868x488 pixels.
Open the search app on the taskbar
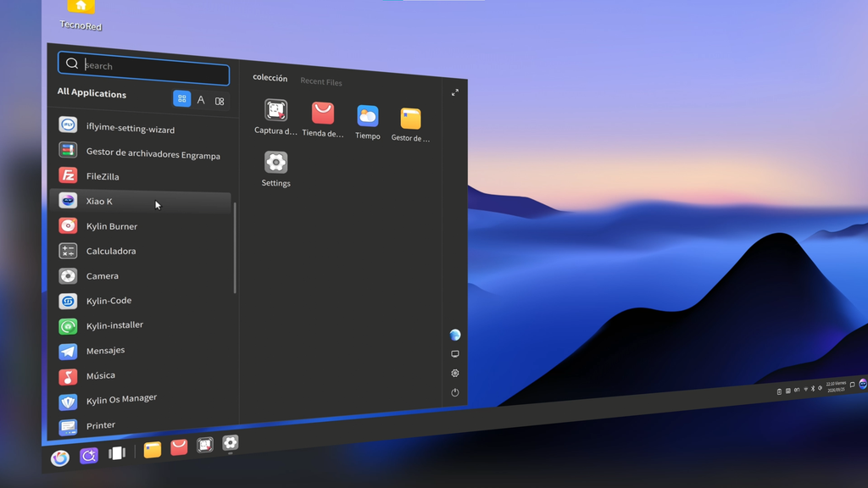[x=89, y=455]
